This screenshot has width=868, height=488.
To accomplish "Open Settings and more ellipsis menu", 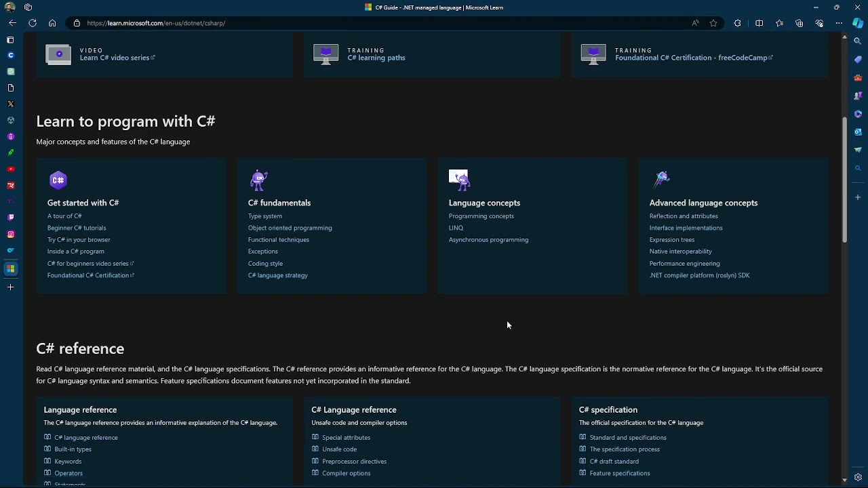I will tap(840, 23).
